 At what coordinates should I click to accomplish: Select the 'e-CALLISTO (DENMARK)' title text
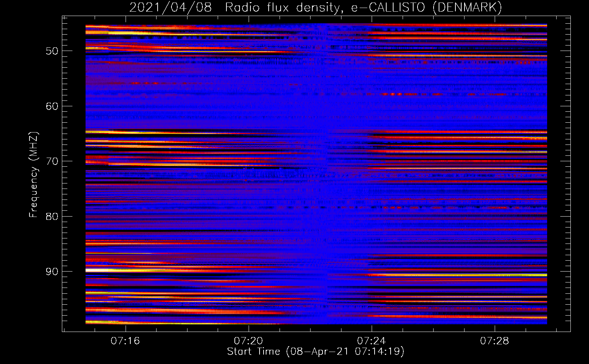pos(426,8)
